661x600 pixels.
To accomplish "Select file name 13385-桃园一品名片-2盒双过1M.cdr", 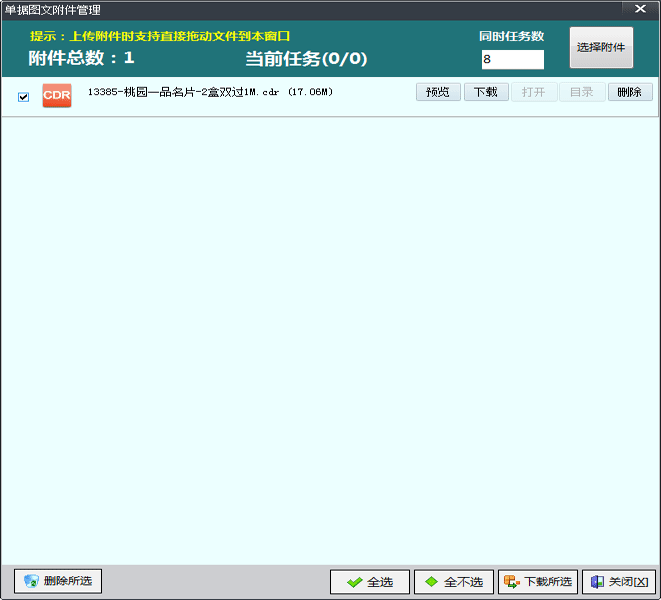I will click(183, 92).
